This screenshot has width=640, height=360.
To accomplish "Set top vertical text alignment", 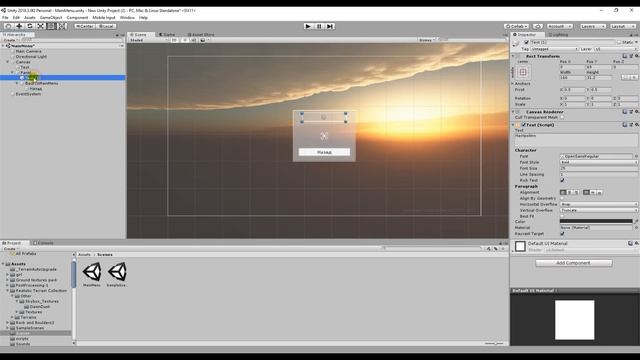I will coord(587,192).
